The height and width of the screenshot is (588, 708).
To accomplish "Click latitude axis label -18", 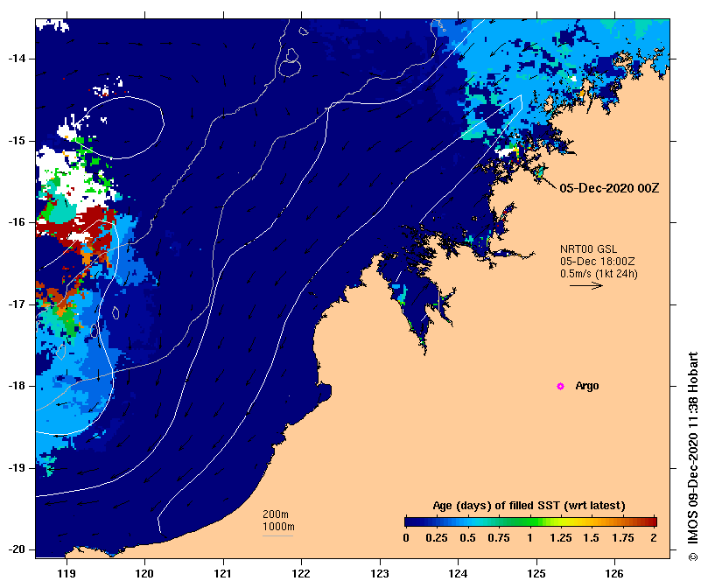I will (x=17, y=386).
